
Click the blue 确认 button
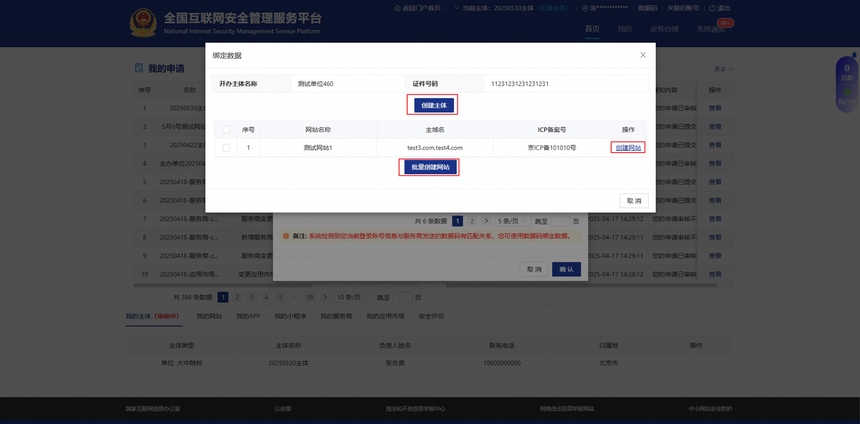pyautogui.click(x=566, y=269)
